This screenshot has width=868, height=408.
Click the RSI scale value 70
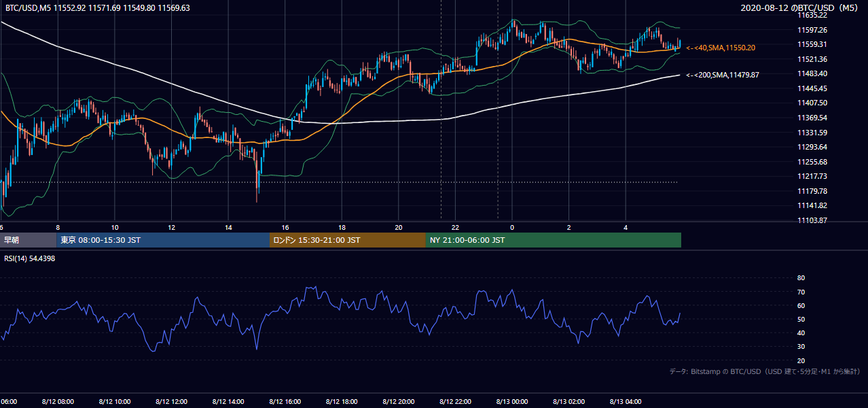[x=801, y=292]
